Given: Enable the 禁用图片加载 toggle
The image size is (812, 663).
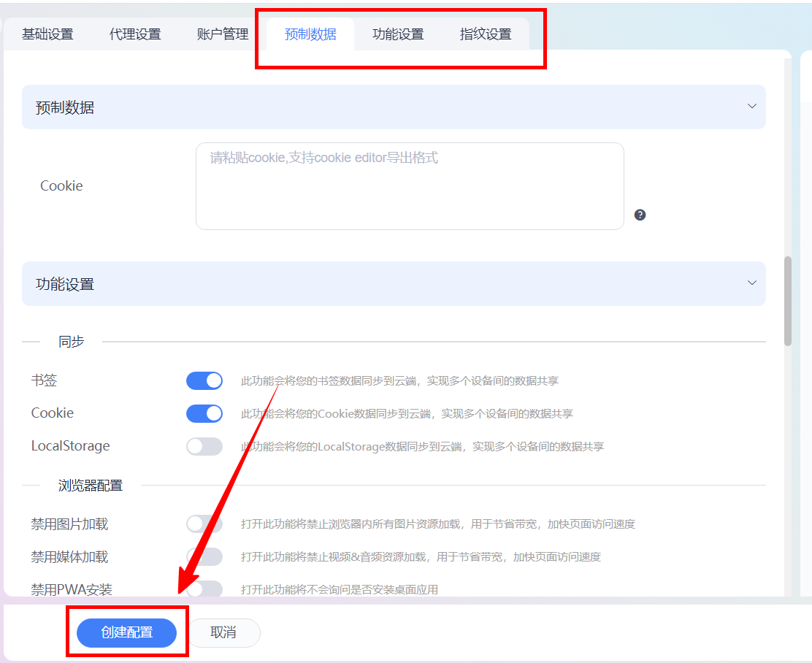Looking at the screenshot, I should click(204, 524).
